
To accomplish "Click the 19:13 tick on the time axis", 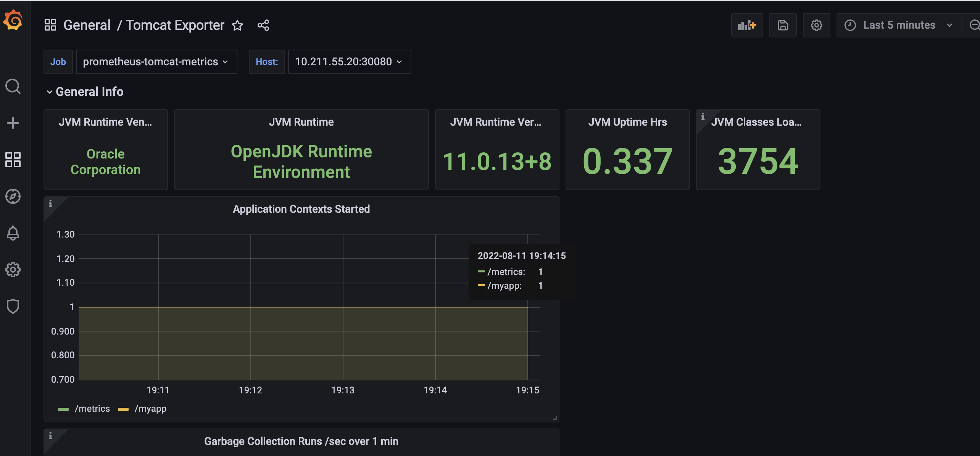I will [x=343, y=390].
